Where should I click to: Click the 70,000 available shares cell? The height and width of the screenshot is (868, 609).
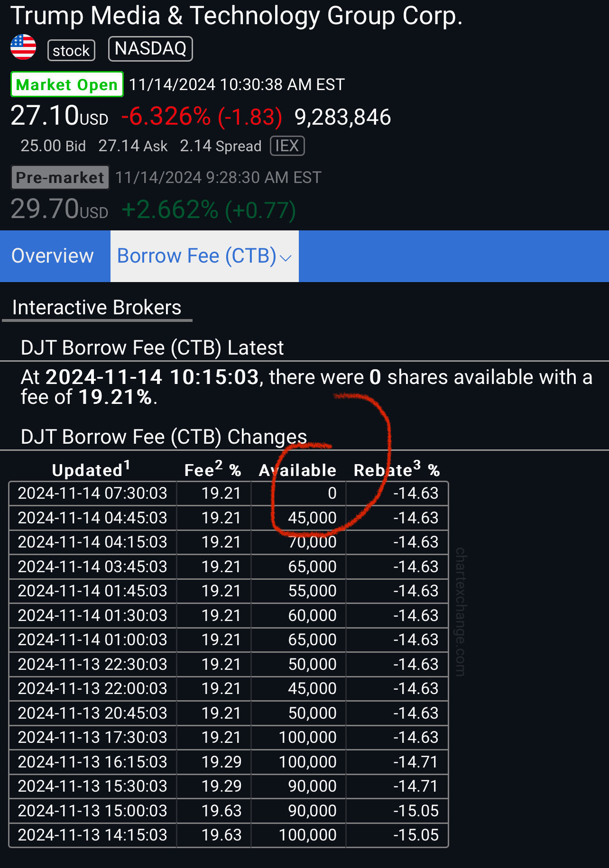coord(313,542)
